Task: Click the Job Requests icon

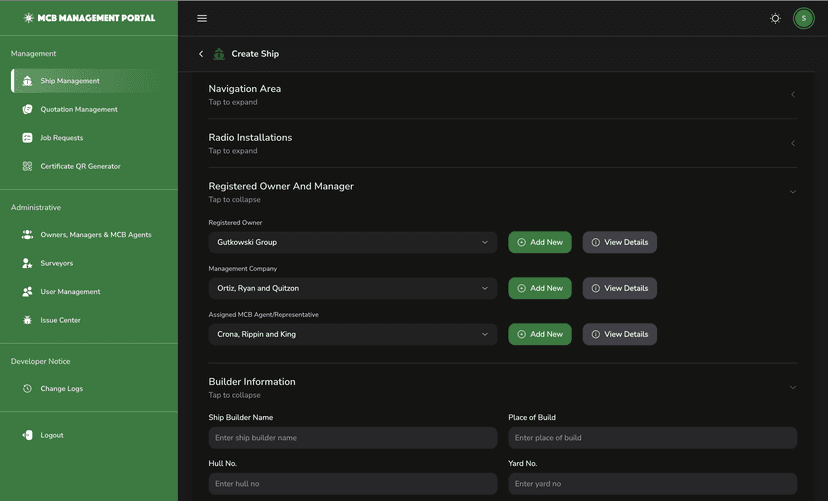Action: pos(27,138)
